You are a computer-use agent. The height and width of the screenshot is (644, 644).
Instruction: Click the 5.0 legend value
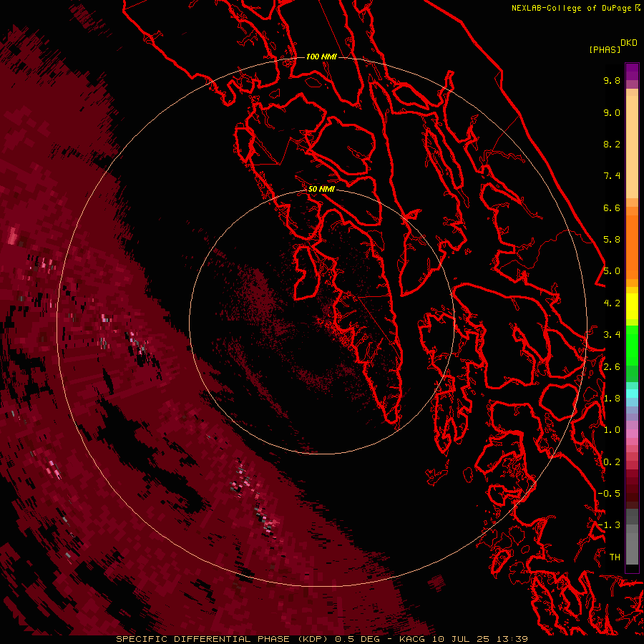[x=612, y=271]
